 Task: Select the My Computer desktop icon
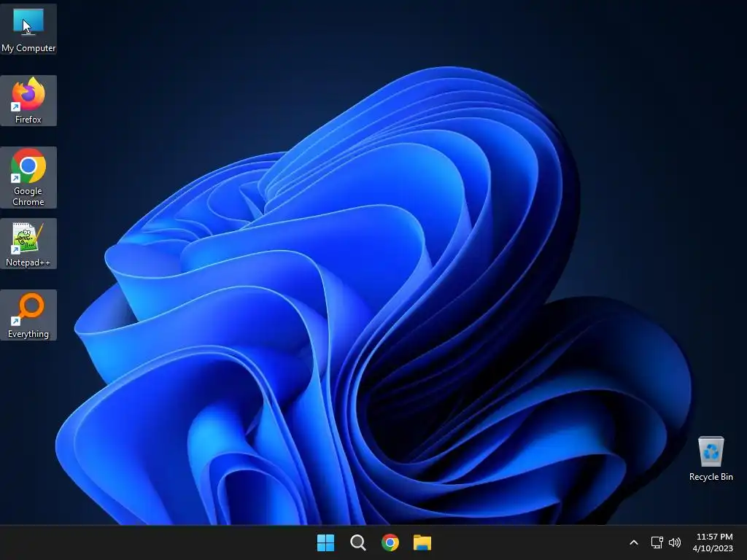[x=28, y=29]
